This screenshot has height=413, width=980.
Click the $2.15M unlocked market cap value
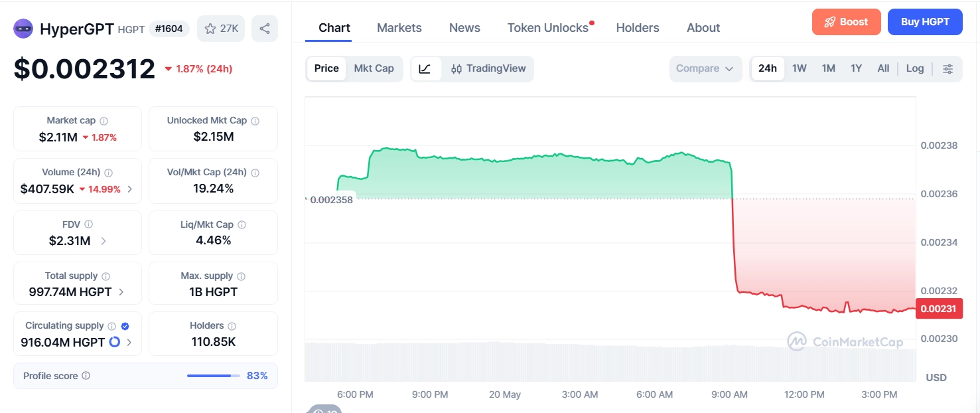click(214, 137)
